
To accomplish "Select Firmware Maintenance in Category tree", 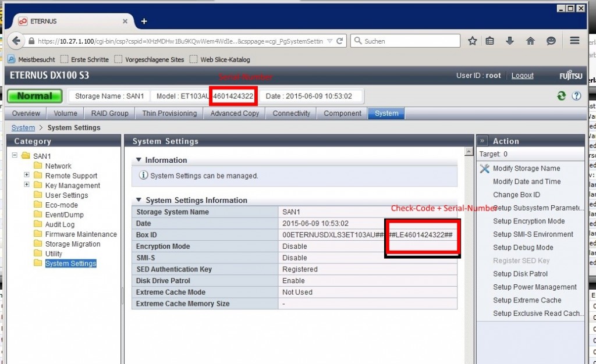I will click(81, 234).
